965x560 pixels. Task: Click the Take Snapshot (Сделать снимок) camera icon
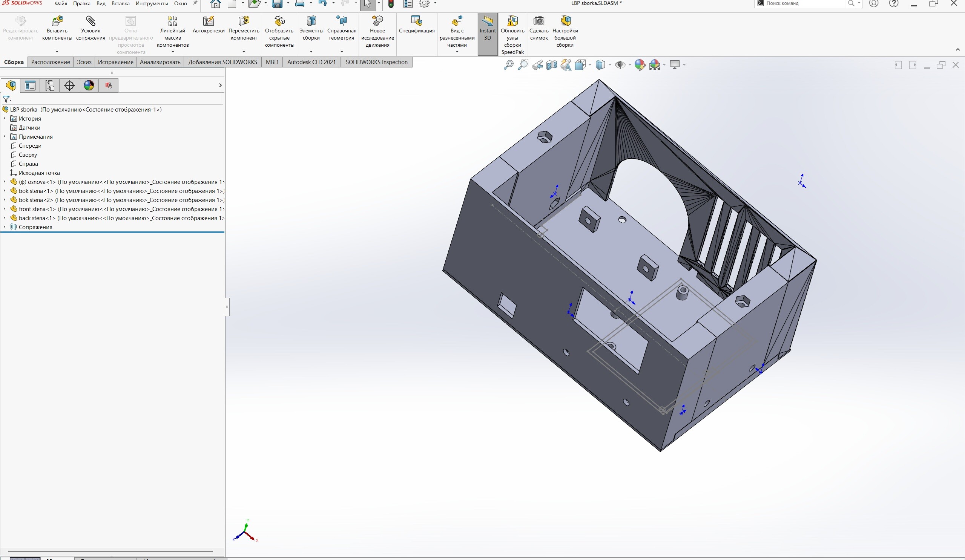539,21
